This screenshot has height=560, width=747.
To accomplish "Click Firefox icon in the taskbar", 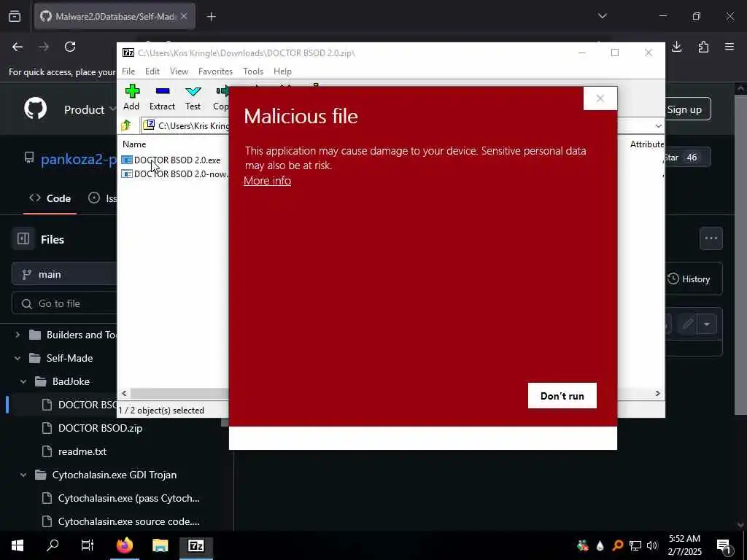I will pos(125,545).
